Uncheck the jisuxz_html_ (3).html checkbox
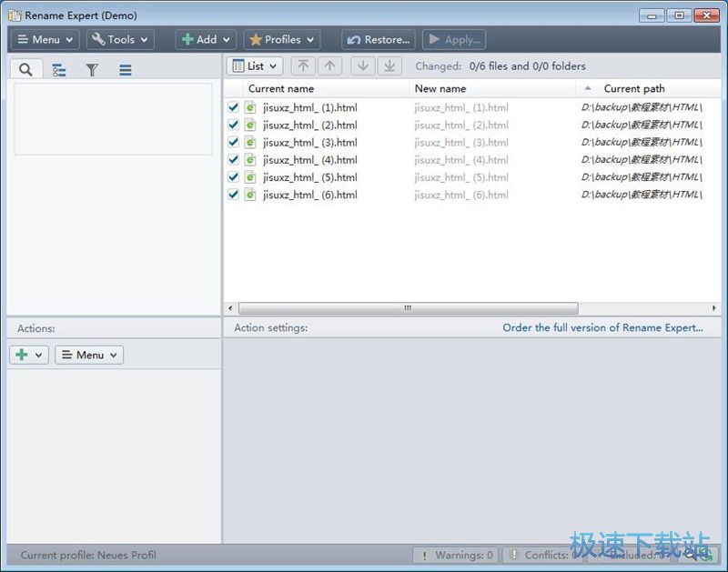 (x=233, y=142)
